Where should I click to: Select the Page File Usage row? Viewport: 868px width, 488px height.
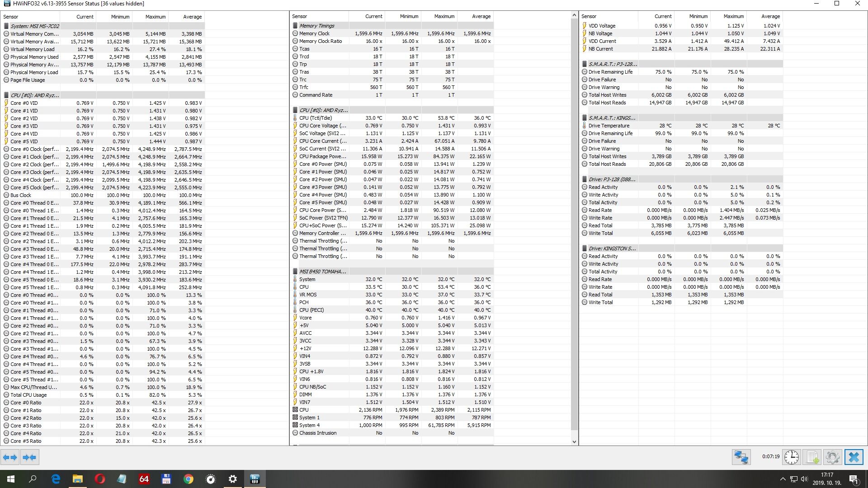pos(103,80)
